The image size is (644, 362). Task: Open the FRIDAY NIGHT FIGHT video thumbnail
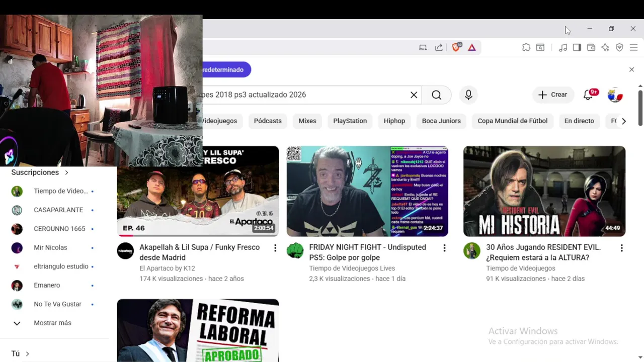367,191
